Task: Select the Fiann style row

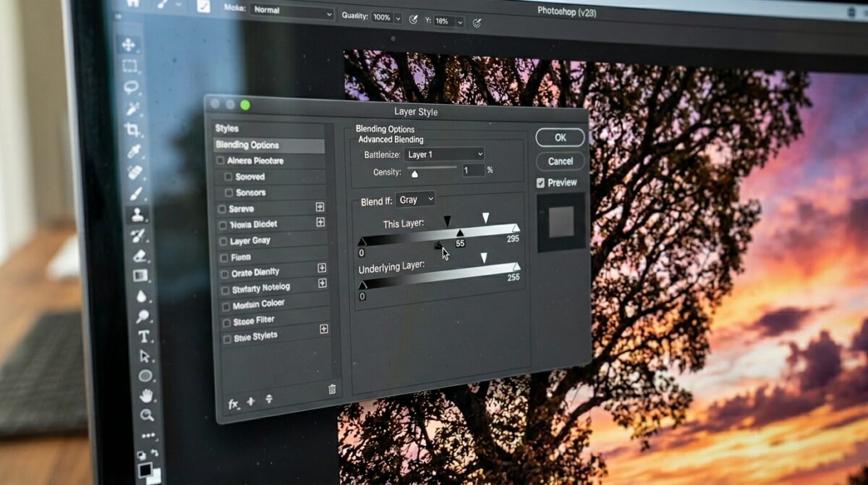Action: click(273, 256)
